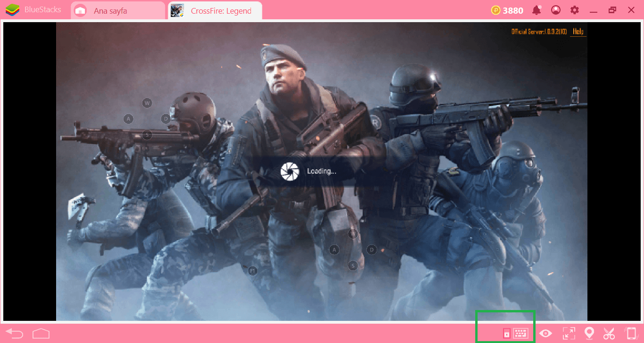Take a screenshot using the scissors icon
Screen dimensions: 644x343
pos(609,334)
